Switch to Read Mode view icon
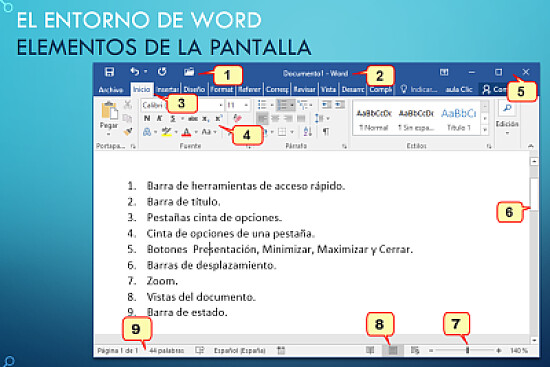The image size is (550, 367). [370, 350]
